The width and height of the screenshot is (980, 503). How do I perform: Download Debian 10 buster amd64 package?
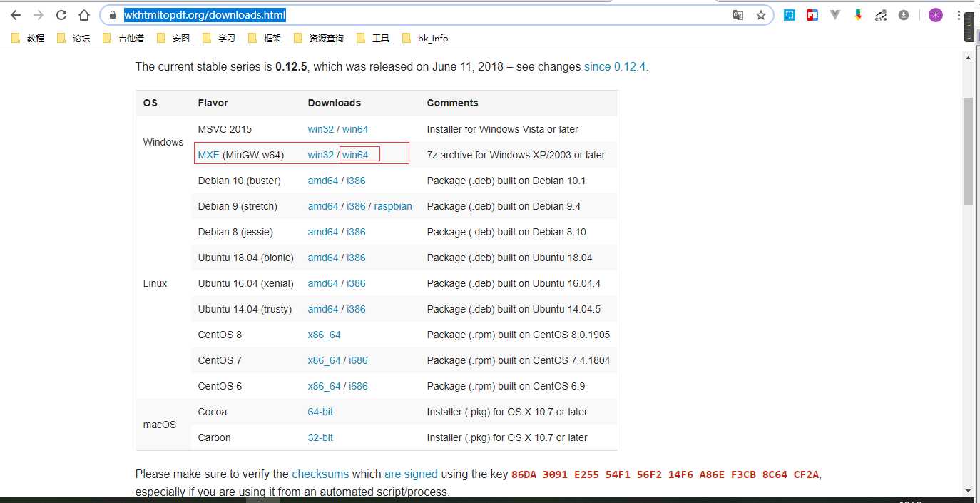pos(323,181)
